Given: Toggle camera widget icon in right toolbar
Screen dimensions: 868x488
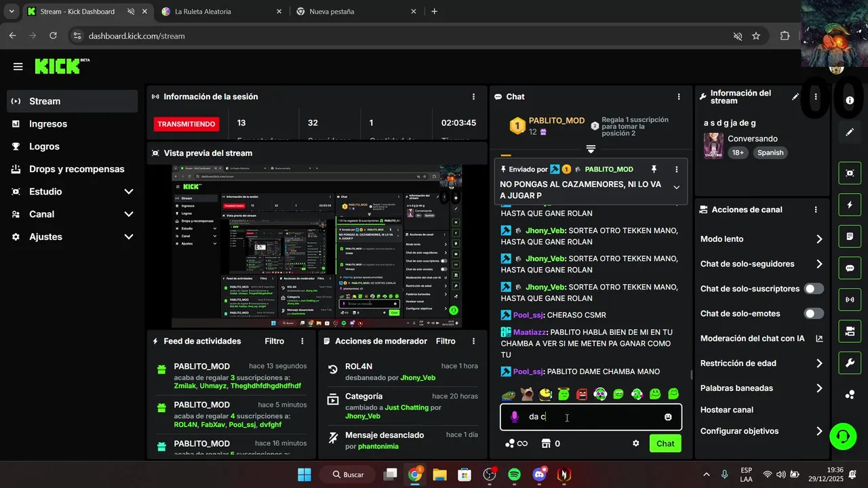Looking at the screenshot, I should (850, 331).
